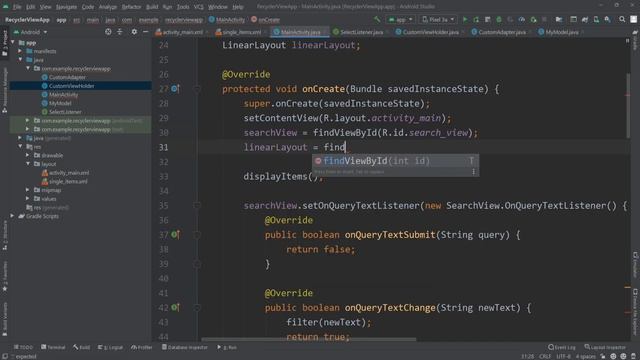This screenshot has height=360, width=640.
Task: Click the editor vertical scrollbar
Action: point(628,106)
